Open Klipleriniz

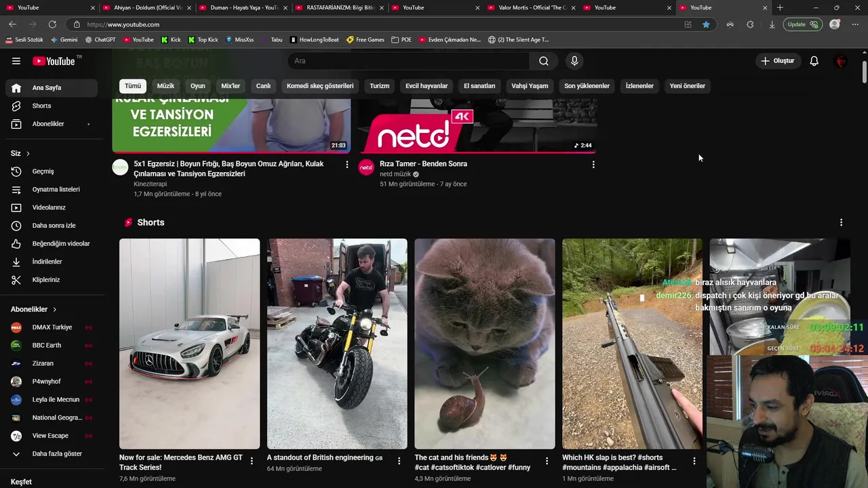click(52, 280)
